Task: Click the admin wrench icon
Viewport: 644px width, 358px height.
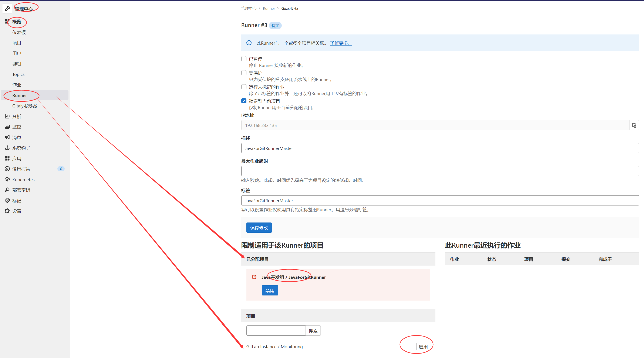Action: point(7,9)
